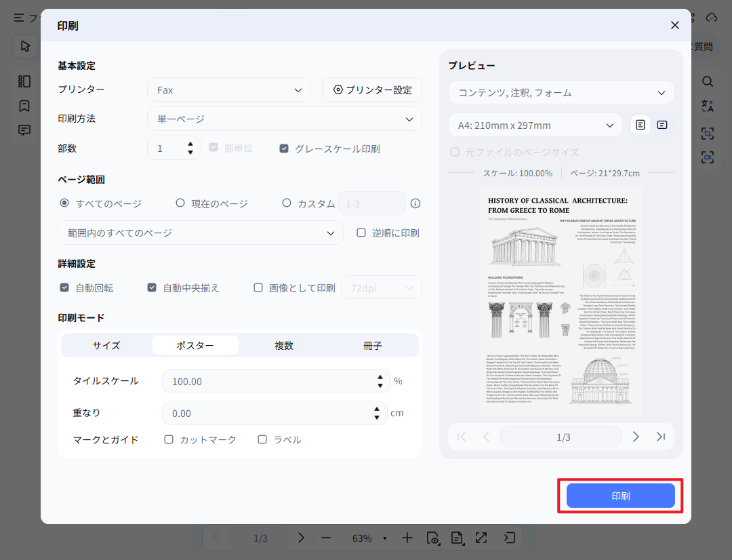Select the landscape orientation icon
This screenshot has height=560, width=732.
click(x=662, y=125)
